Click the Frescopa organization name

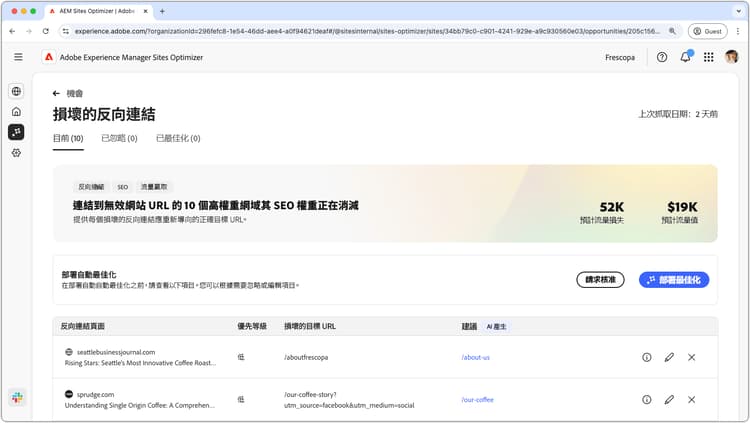point(620,57)
